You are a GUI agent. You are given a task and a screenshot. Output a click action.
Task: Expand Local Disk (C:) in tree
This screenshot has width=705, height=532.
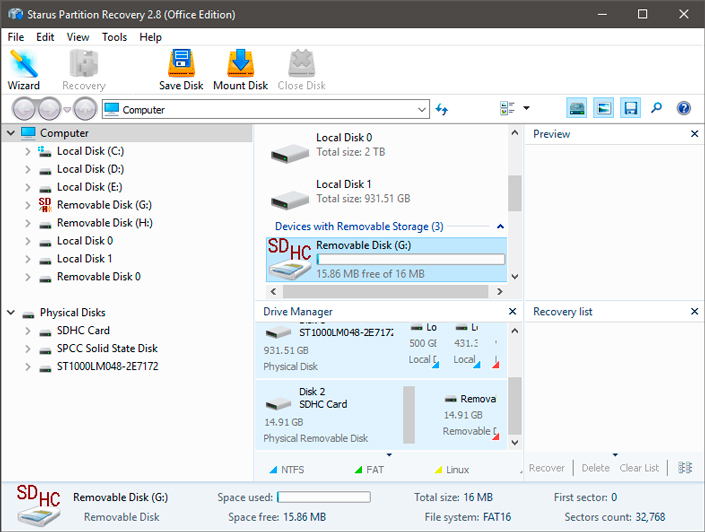click(28, 151)
